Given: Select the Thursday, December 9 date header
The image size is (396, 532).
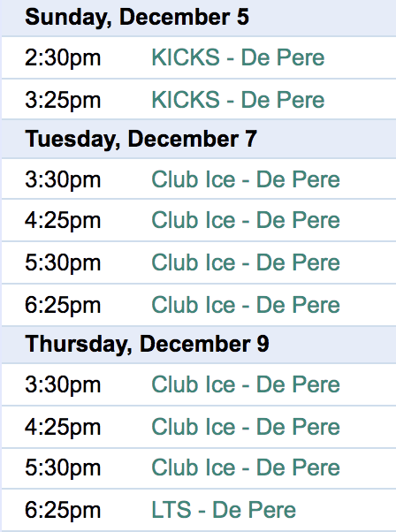Looking at the screenshot, I should [x=147, y=344].
